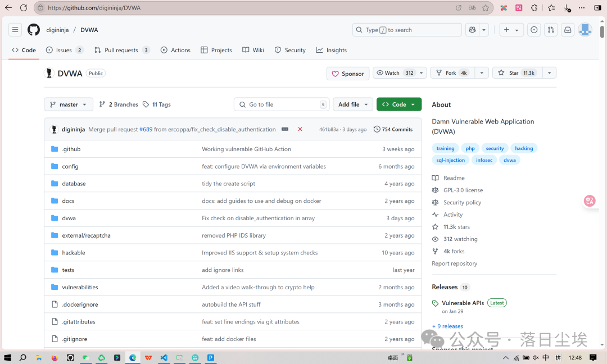Expand the master branch selector
This screenshot has width=607, height=364.
tap(69, 104)
